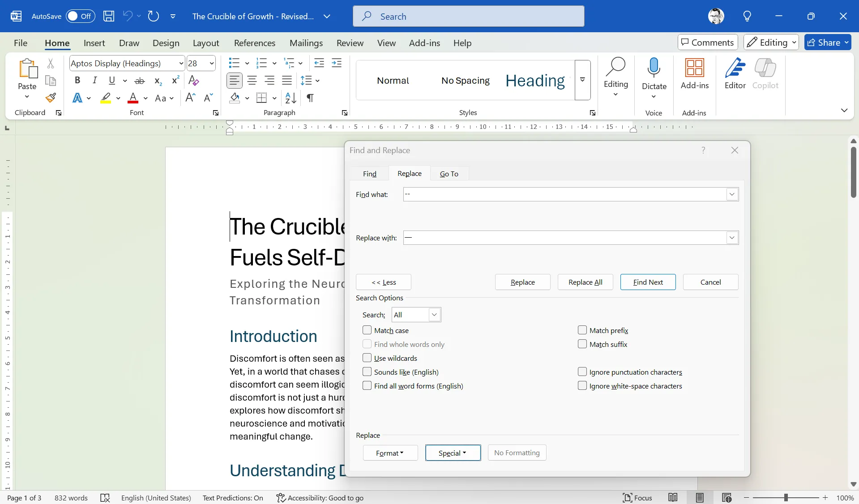Apply italic with the Italic icon

[94, 80]
